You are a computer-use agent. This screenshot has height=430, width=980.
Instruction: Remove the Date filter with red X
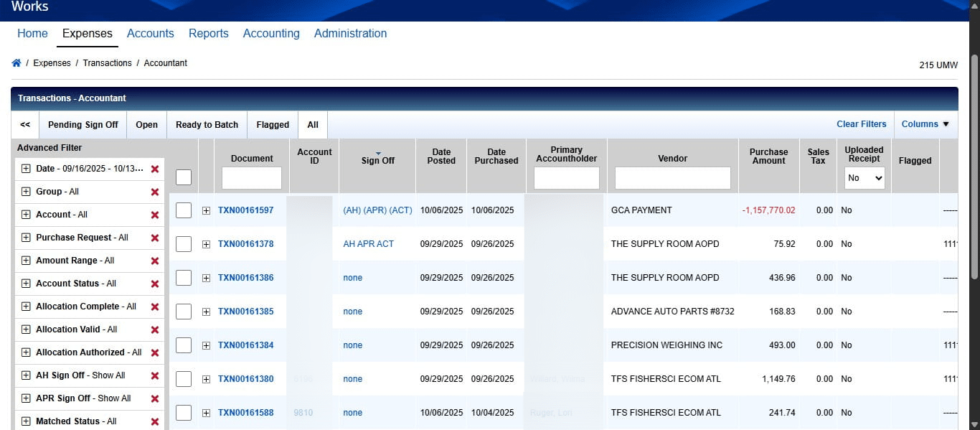pyautogui.click(x=154, y=169)
